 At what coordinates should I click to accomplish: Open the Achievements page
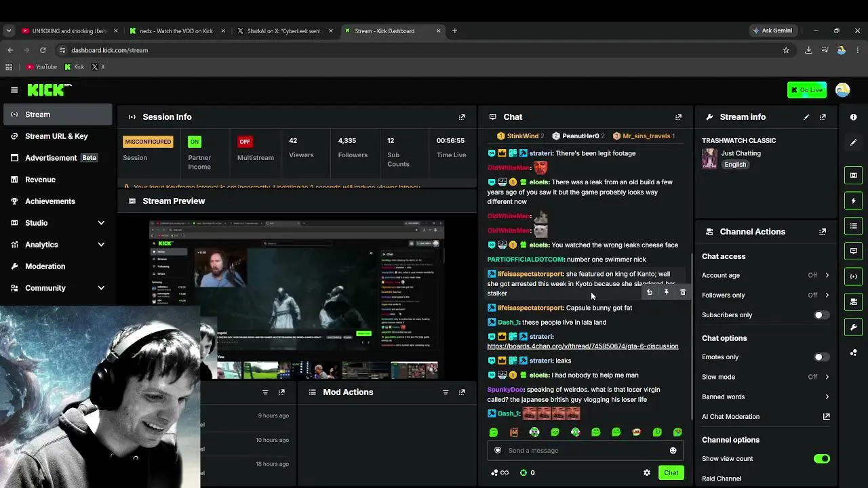(x=58, y=201)
